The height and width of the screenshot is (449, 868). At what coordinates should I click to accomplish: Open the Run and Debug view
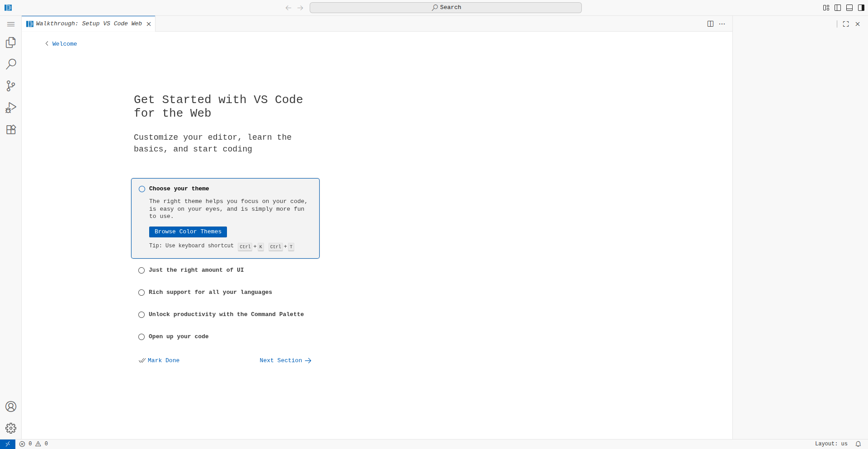click(11, 108)
